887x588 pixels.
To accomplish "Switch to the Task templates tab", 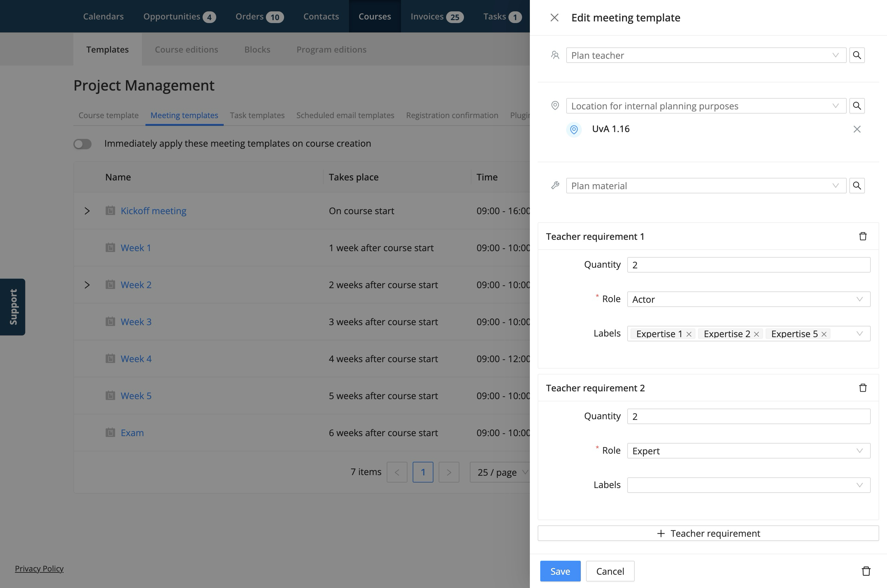I will click(x=257, y=116).
